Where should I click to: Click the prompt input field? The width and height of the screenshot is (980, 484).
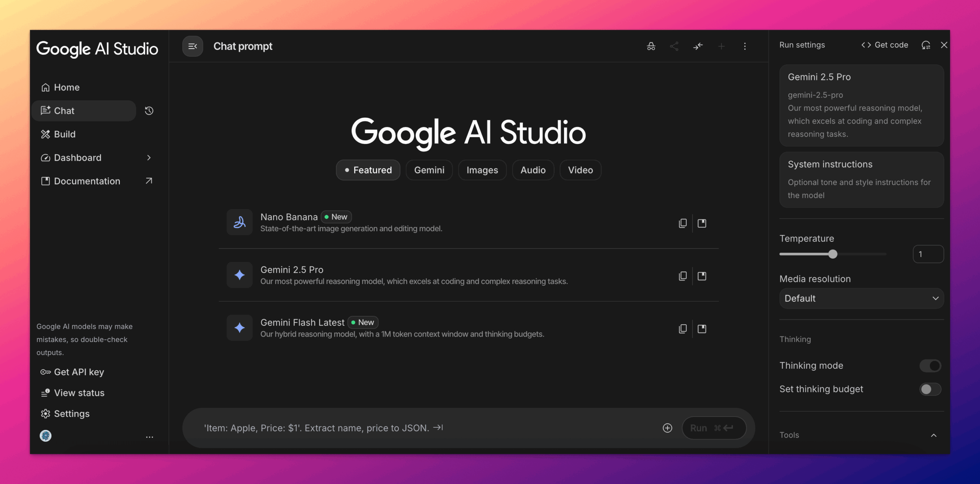click(x=383, y=428)
